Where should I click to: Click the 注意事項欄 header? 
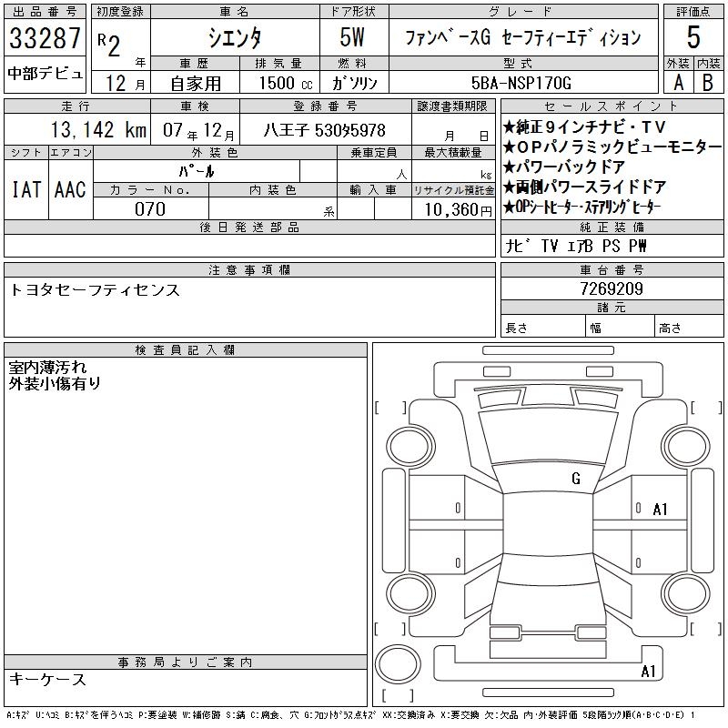(249, 270)
